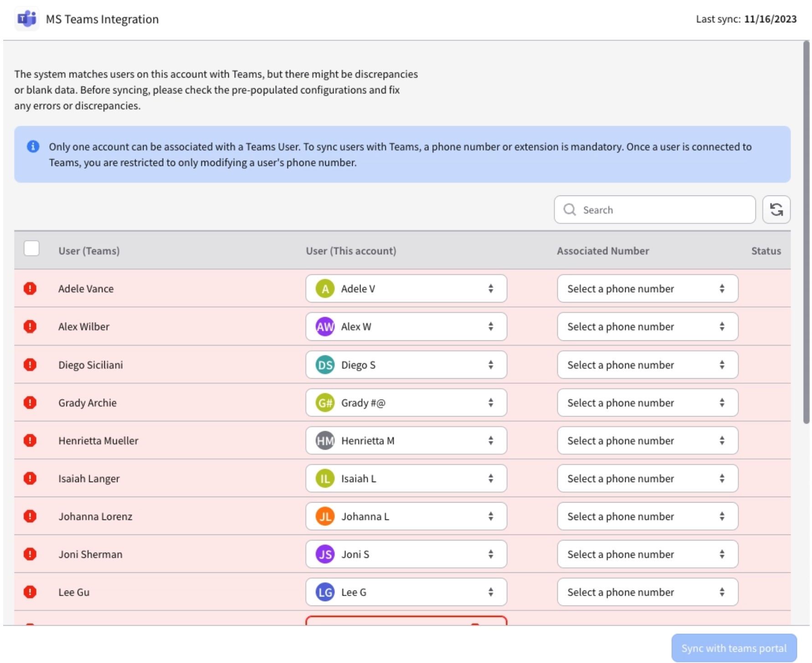
Task: Click the error icon for Grady Archie
Action: pos(30,402)
